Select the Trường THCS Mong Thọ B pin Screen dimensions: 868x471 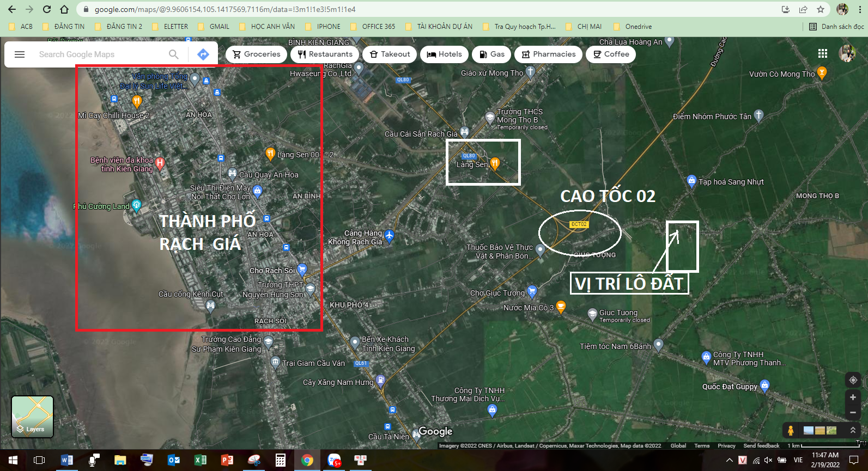point(490,118)
